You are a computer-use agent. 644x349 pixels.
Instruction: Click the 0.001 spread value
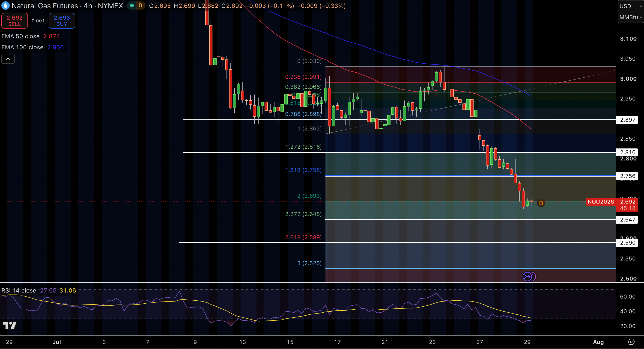coord(38,21)
